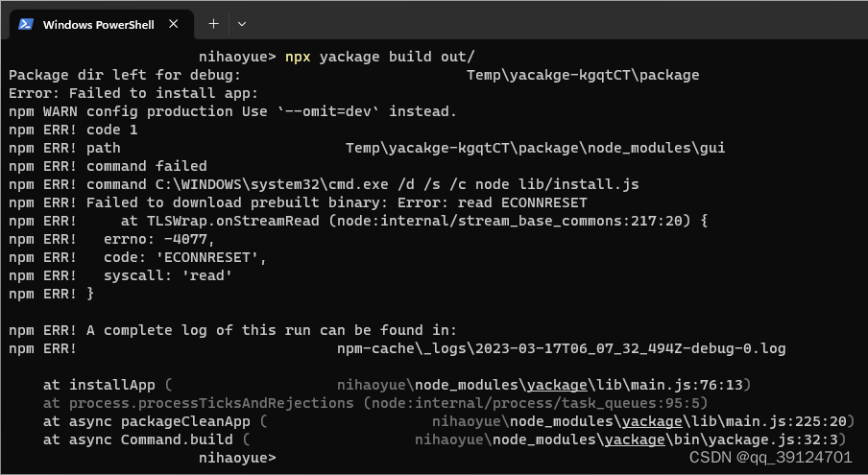Image resolution: width=868 pixels, height=475 pixels.
Task: Click the main.js:76:13 installApp stack path
Action: 544,385
